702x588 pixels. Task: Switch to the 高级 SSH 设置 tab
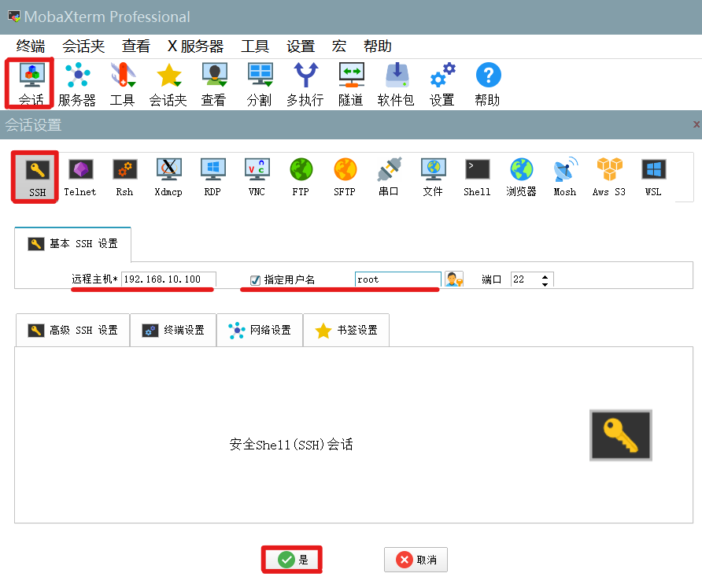click(73, 331)
